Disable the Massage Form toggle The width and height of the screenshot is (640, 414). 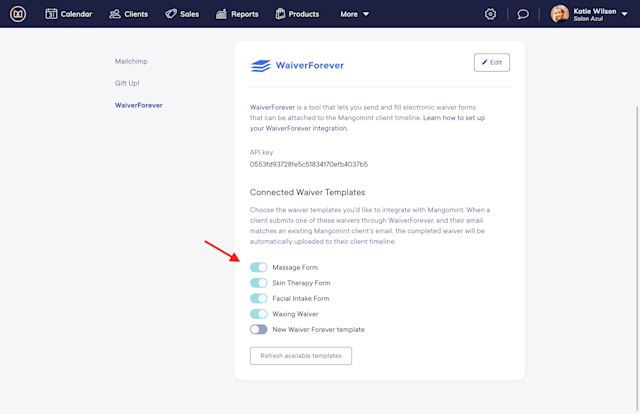[258, 267]
